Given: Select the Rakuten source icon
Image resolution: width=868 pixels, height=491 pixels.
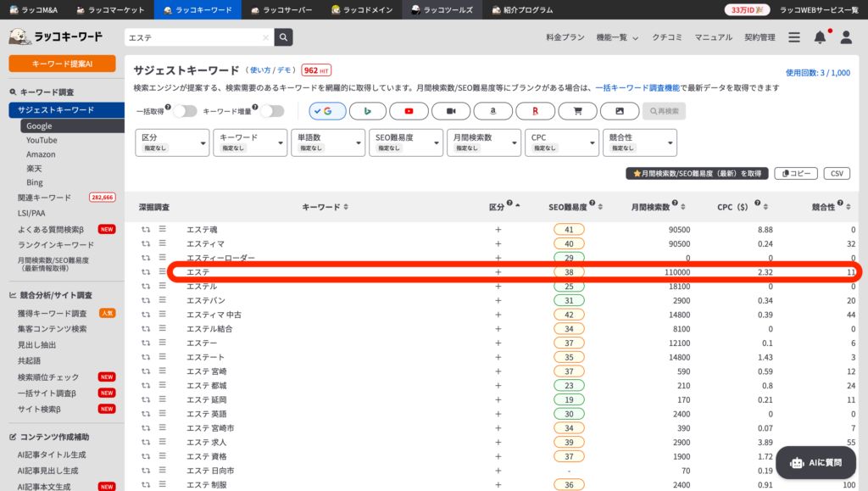Looking at the screenshot, I should click(x=535, y=111).
